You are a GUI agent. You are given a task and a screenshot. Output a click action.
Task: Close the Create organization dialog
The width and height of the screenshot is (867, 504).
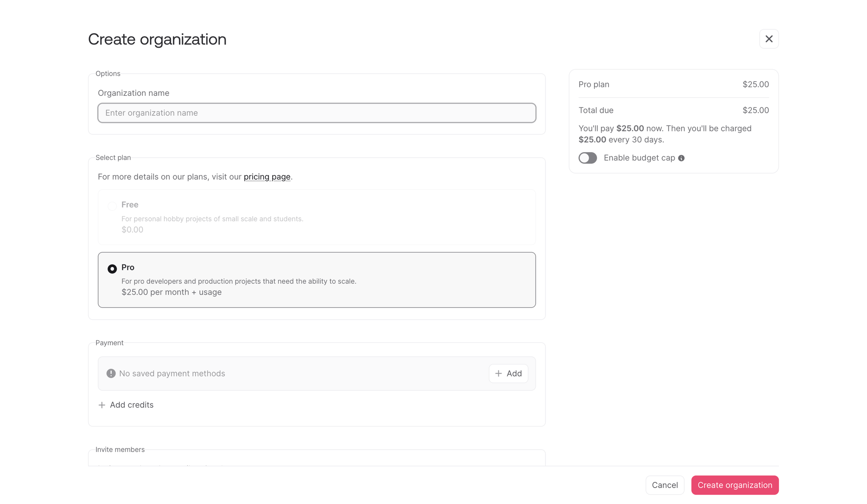769,39
